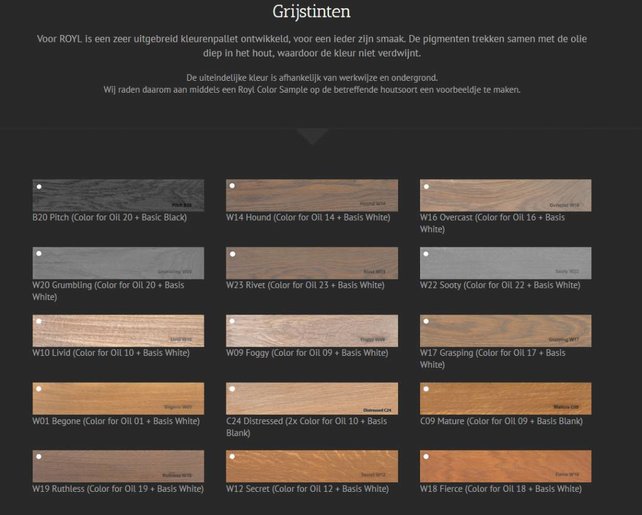The width and height of the screenshot is (642, 515).
Task: Select the W12 Secret wood color swatch
Action: pyautogui.click(x=312, y=465)
